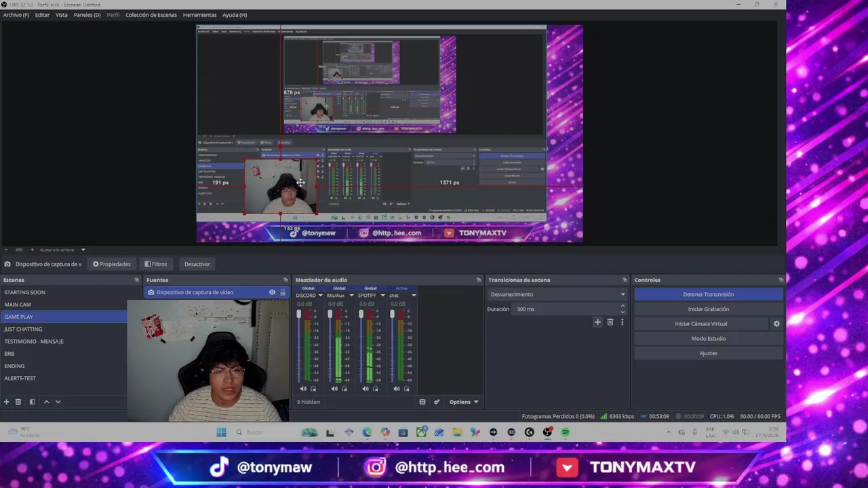Open Microsoft Edge from the taskbar
868x488 pixels.
(367, 432)
